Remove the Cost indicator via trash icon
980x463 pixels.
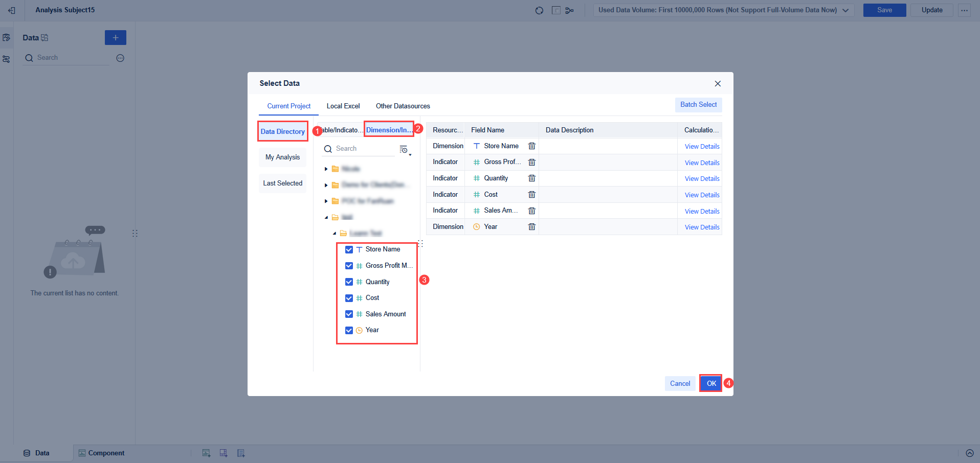click(532, 195)
